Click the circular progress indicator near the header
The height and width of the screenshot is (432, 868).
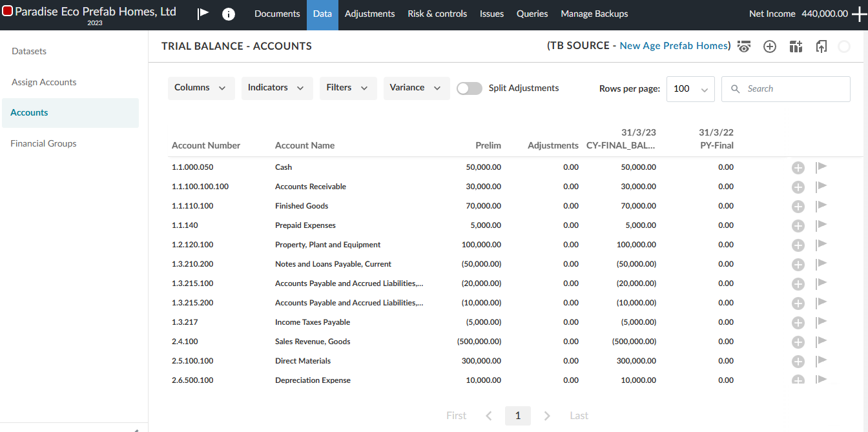click(844, 46)
